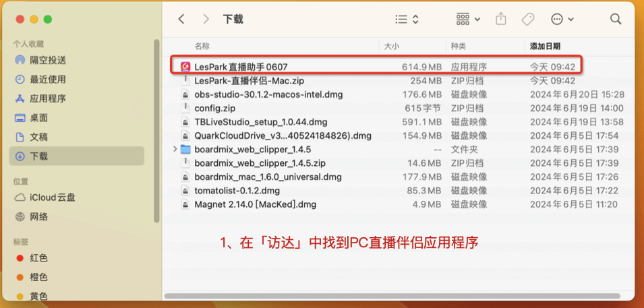Go back with the left chevron
Viewport: 644px width, 308px height.
point(181,19)
